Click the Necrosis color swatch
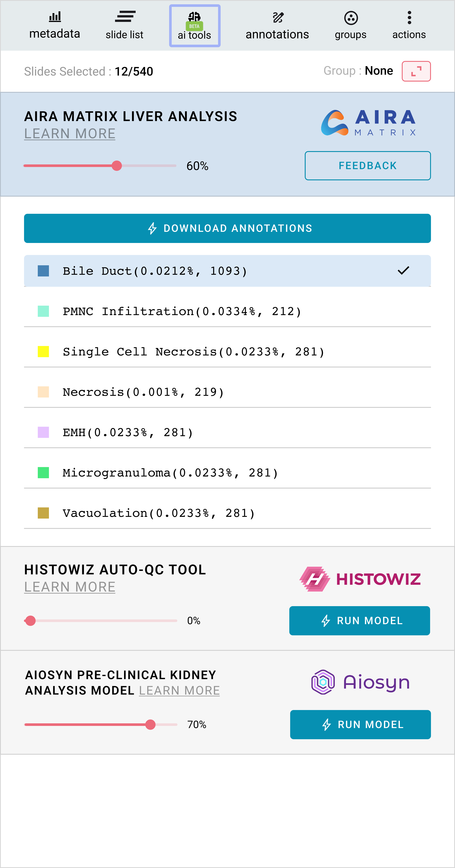 (x=44, y=392)
